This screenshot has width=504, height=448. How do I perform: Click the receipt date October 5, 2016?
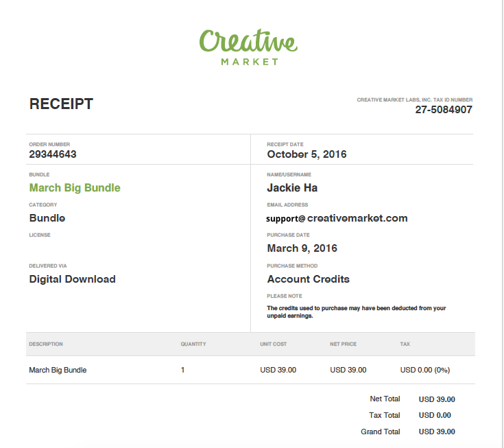coord(307,154)
